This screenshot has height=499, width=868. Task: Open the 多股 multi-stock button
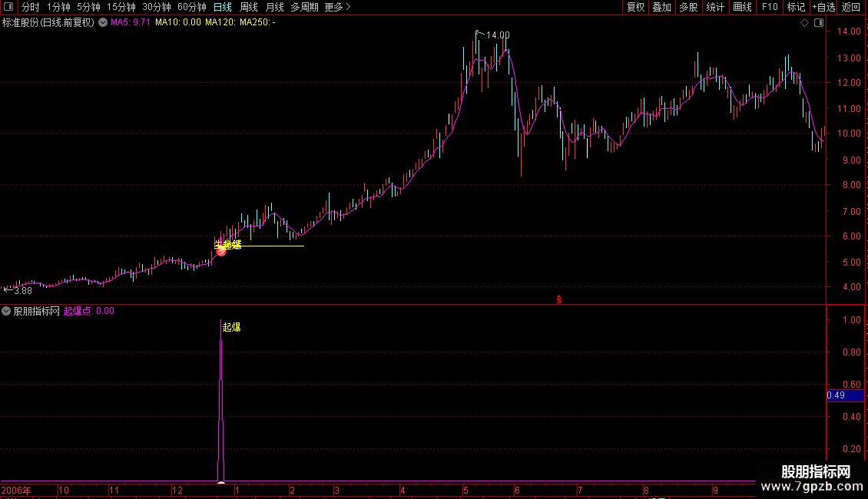pyautogui.click(x=688, y=7)
